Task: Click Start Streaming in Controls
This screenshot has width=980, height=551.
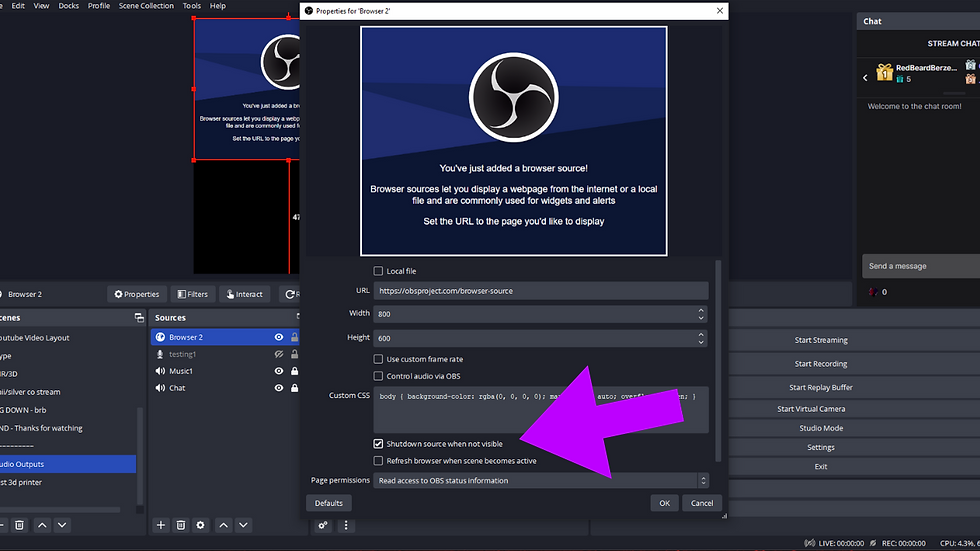Action: [x=821, y=340]
